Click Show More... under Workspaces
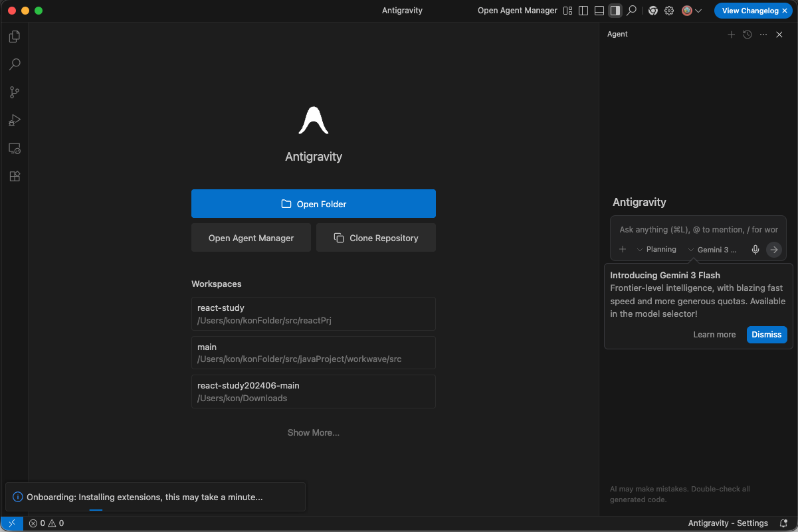The image size is (798, 532). (314, 432)
